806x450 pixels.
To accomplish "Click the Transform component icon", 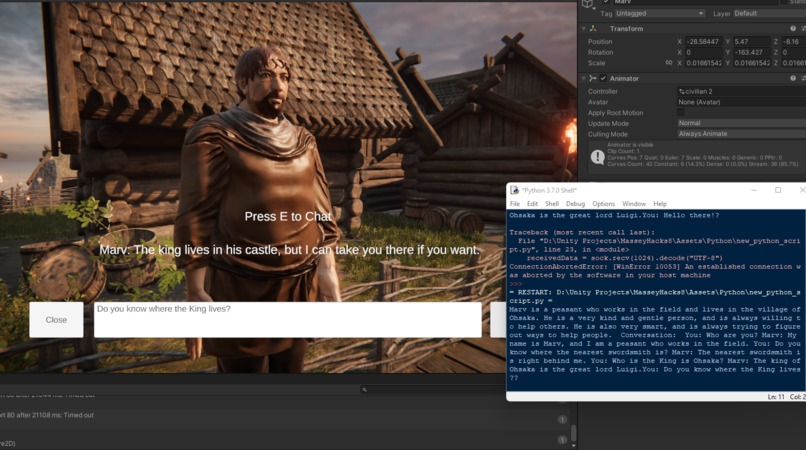I will point(593,29).
